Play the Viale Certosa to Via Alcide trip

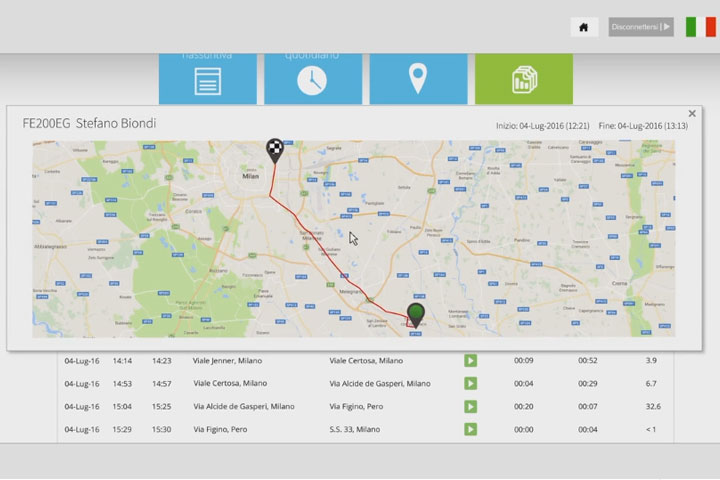(470, 383)
